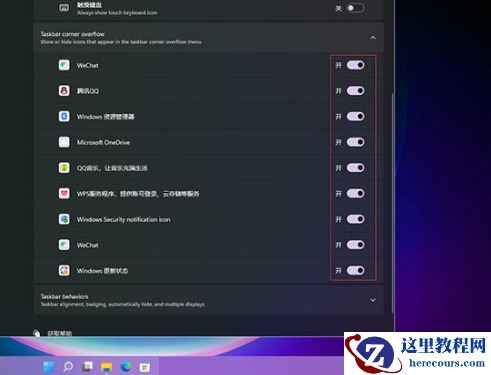The image size is (491, 375).
Task: Click the 腾讯QQ penguin app icon
Action: [64, 91]
